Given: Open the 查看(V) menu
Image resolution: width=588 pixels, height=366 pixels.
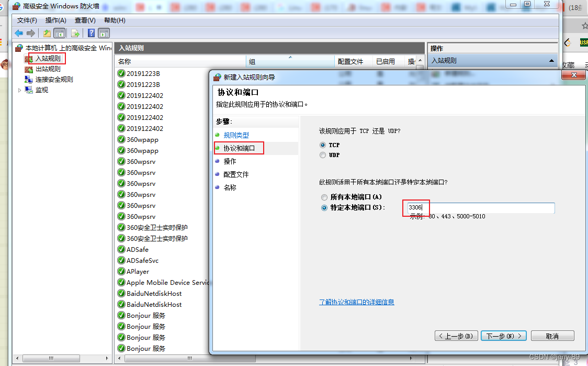Looking at the screenshot, I should tap(85, 20).
